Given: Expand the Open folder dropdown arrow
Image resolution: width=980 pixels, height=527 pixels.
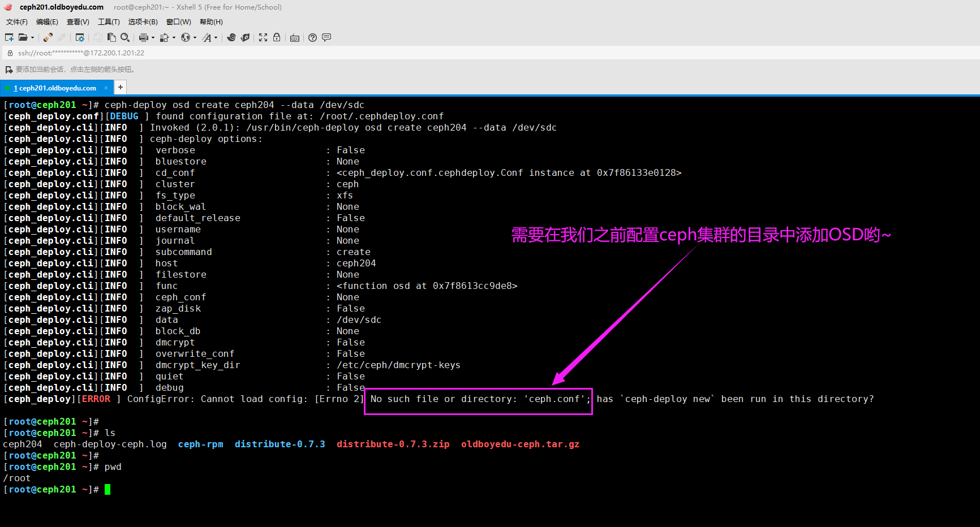Looking at the screenshot, I should click(x=32, y=38).
